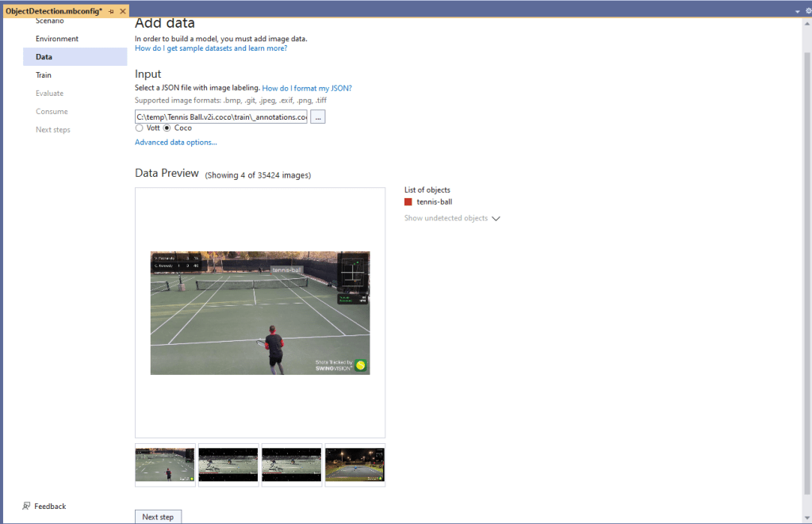
Task: Click the Next step button
Action: pyautogui.click(x=158, y=517)
